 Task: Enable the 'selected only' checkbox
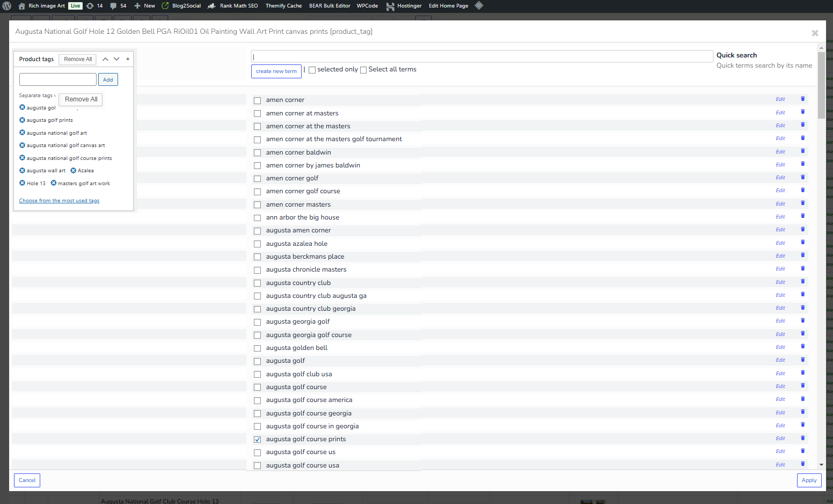(312, 70)
